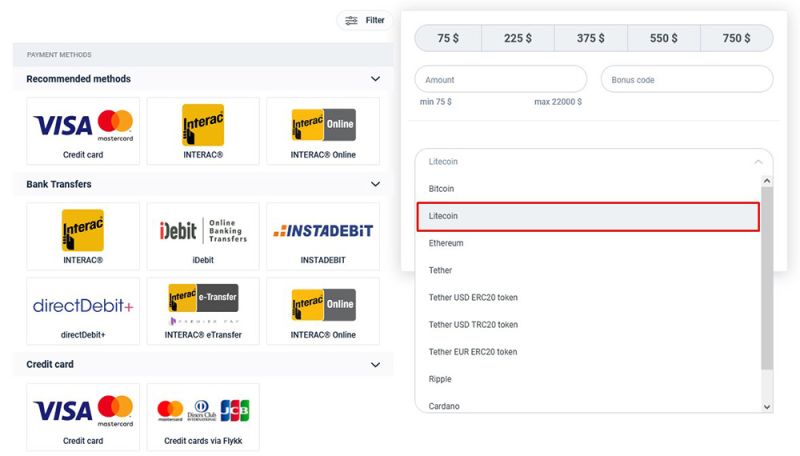Viewport: 800px width, 456px height.
Task: Collapse the Recommended methods section
Action: pyautogui.click(x=375, y=79)
